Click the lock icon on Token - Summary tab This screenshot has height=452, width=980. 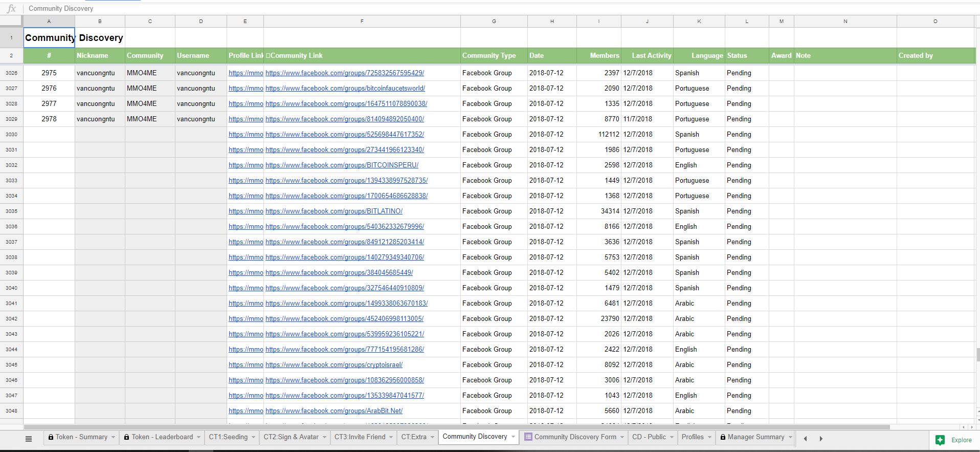pyautogui.click(x=51, y=437)
